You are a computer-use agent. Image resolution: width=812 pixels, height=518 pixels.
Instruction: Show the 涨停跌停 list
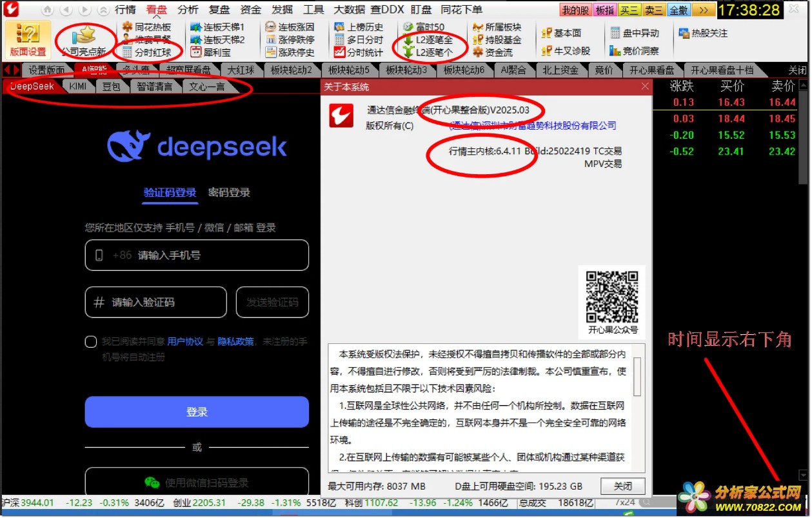tap(290, 40)
